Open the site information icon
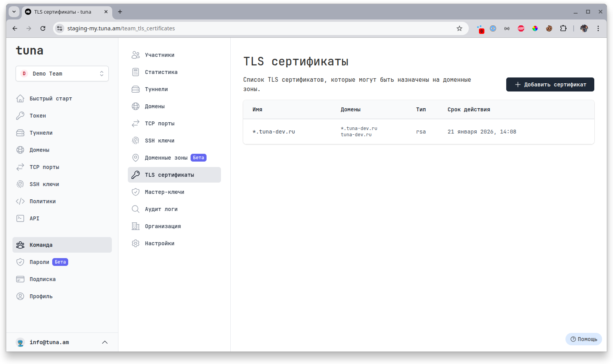The image size is (613, 364). click(60, 28)
